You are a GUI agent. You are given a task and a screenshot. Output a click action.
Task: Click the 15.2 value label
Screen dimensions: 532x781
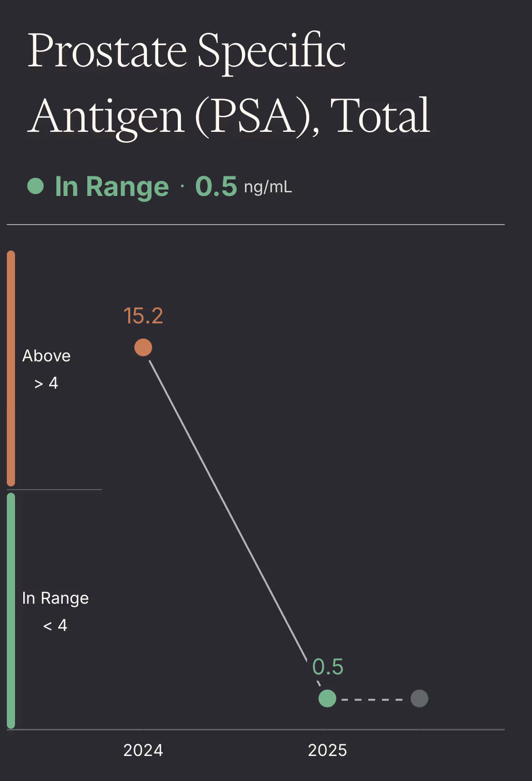143,316
